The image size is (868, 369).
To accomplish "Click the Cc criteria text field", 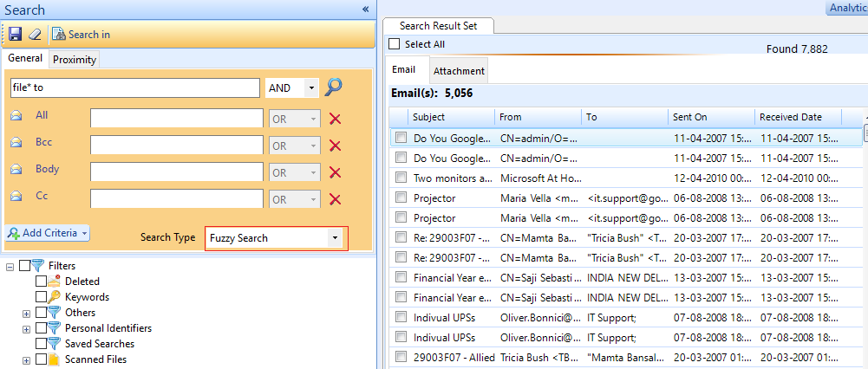I will (177, 200).
